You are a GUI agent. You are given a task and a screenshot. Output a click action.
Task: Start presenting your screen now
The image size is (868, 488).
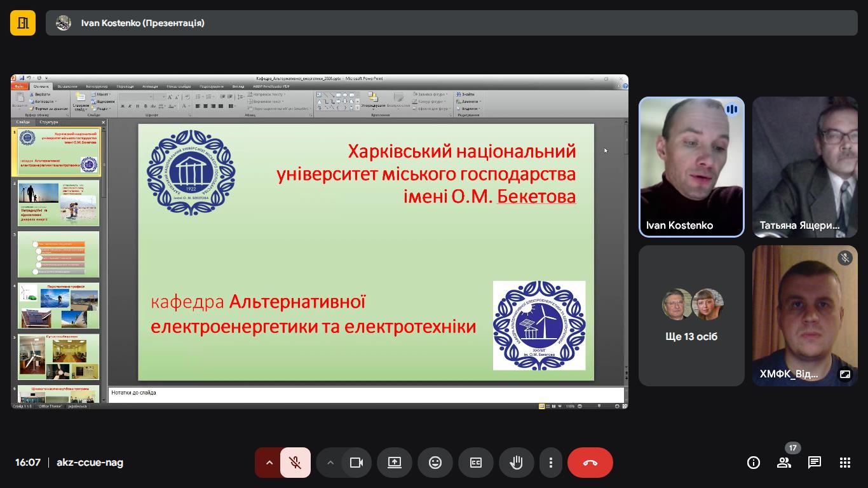(x=394, y=463)
